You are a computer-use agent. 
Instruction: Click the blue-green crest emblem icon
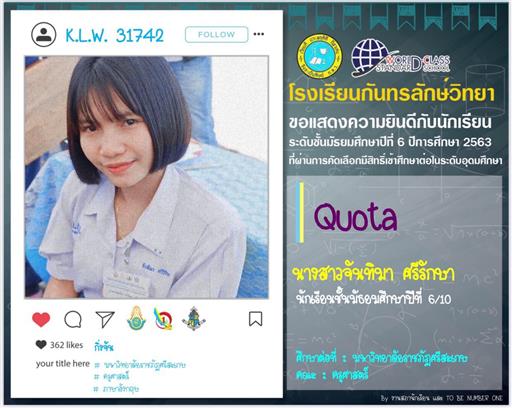(194, 318)
